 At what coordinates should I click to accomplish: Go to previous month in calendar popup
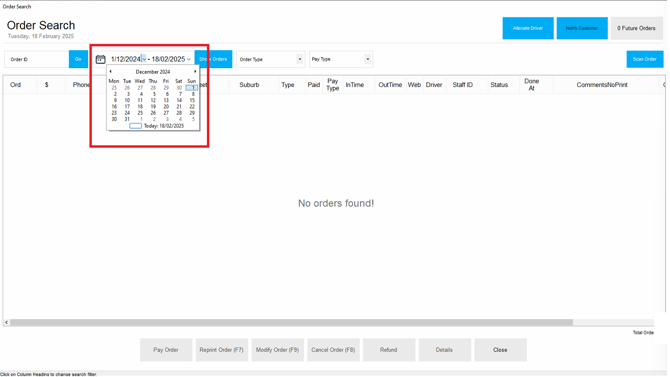coord(111,72)
